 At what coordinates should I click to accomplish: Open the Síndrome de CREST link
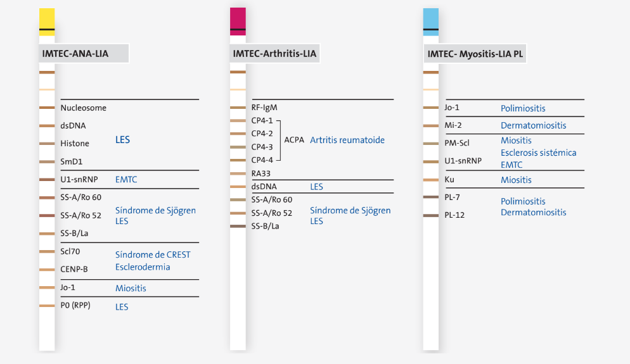[x=153, y=255]
